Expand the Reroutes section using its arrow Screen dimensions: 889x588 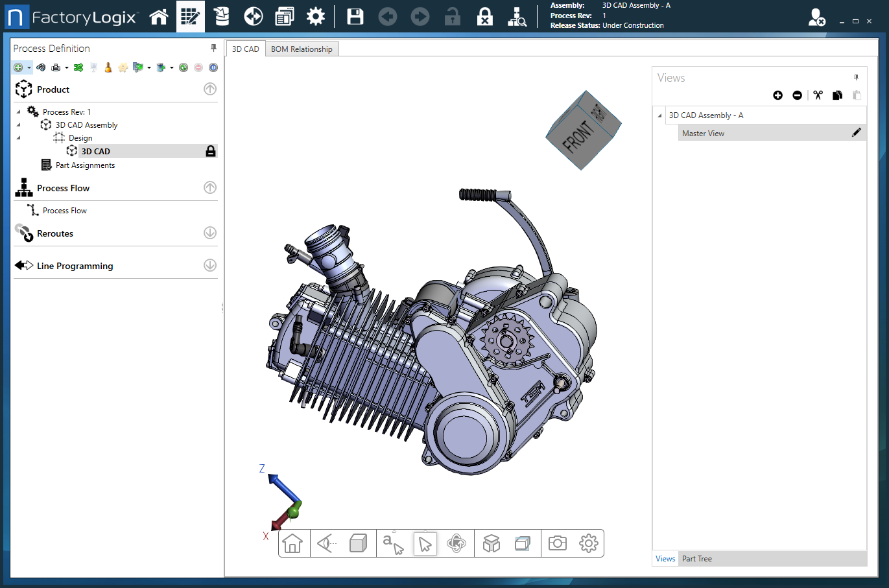coord(209,233)
